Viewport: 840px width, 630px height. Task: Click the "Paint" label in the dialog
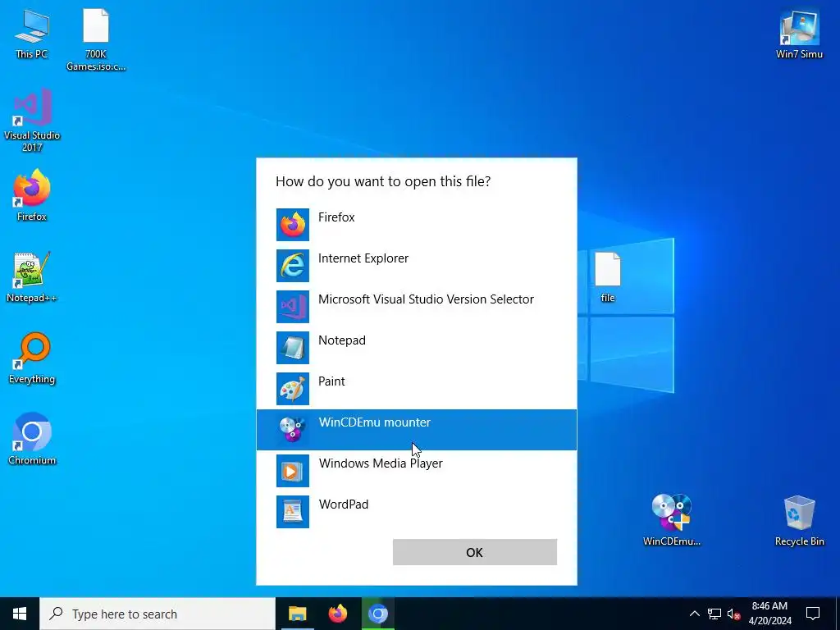pos(331,381)
